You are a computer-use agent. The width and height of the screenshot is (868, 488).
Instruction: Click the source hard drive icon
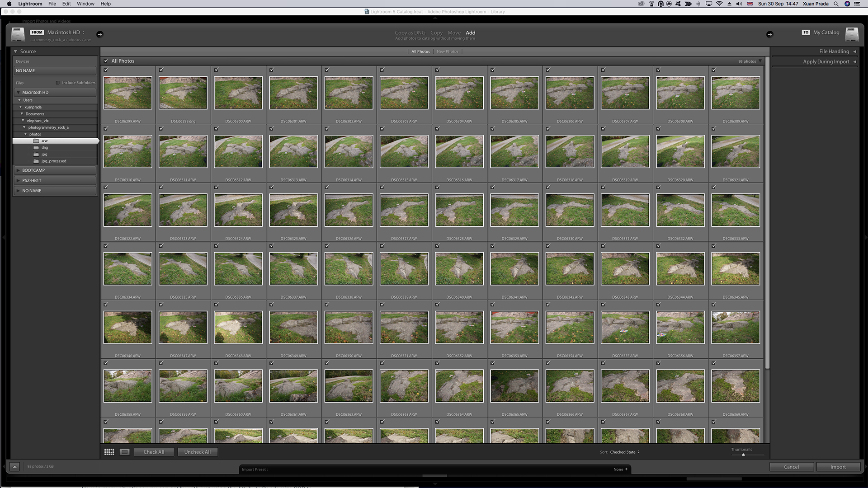pos(18,34)
